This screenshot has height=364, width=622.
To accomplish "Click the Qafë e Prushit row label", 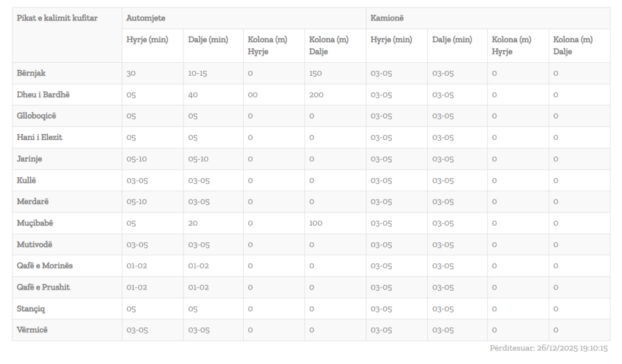I will pyautogui.click(x=44, y=288).
